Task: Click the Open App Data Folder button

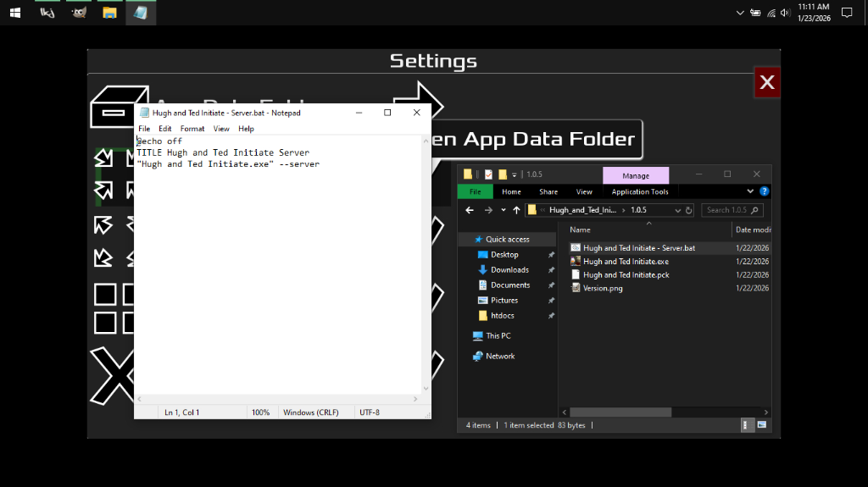Action: pyautogui.click(x=536, y=140)
